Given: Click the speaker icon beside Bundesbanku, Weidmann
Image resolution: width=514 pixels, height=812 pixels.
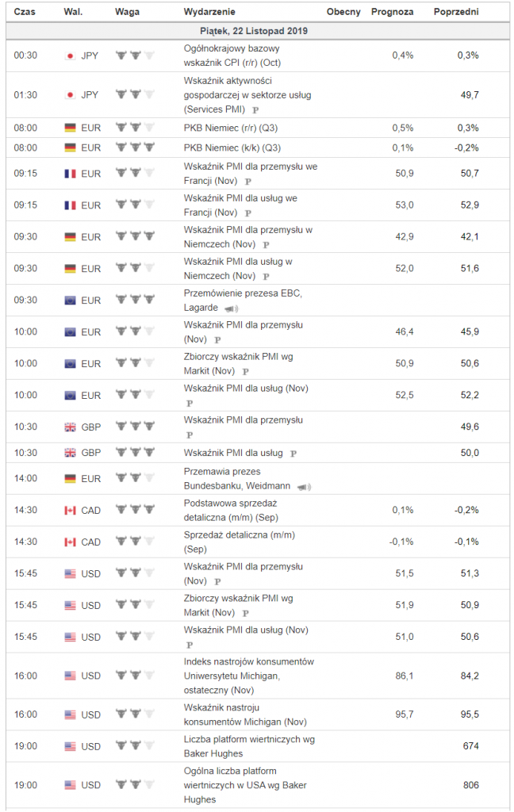Looking at the screenshot, I should 304,487.
